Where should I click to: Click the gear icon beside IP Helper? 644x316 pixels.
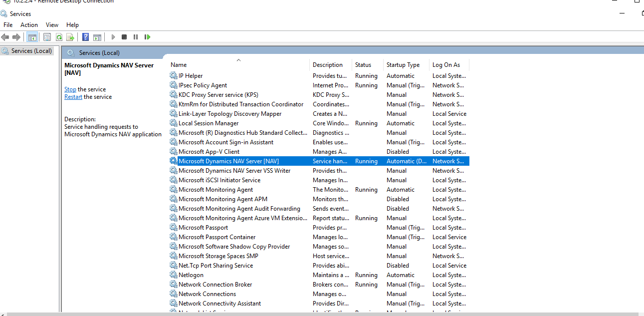174,76
